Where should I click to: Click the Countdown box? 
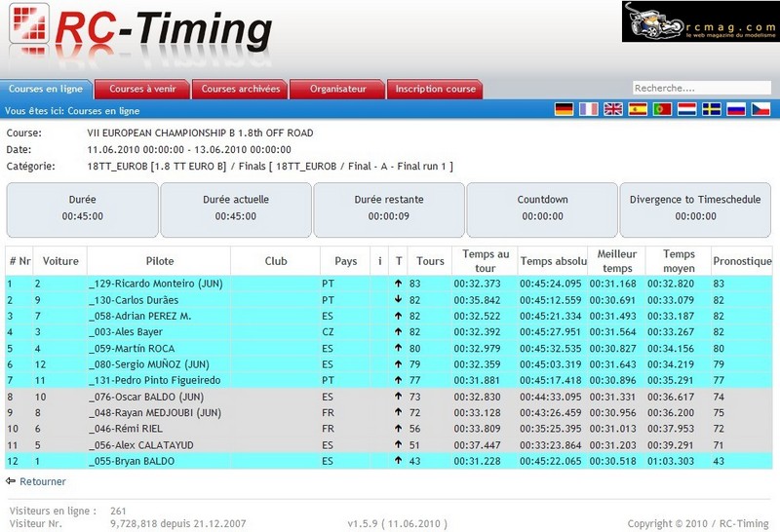point(542,209)
